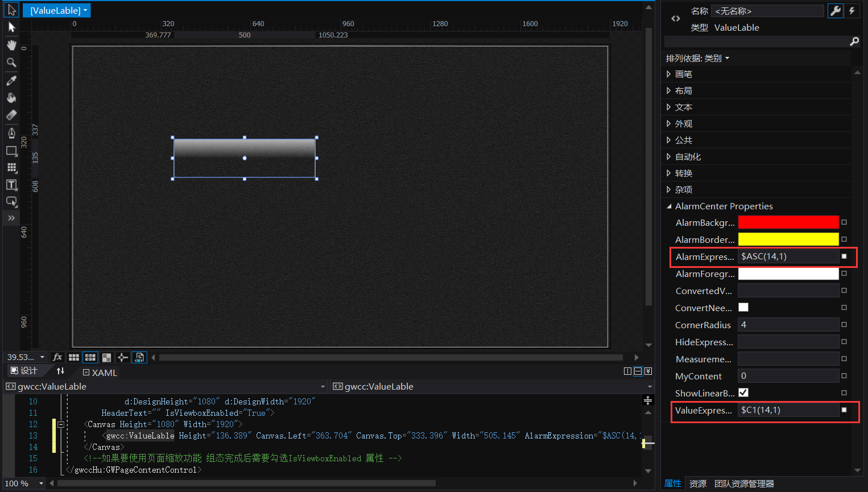Viewport: 868px width, 492px height.
Task: Open the 资源 tab
Action: pos(698,483)
